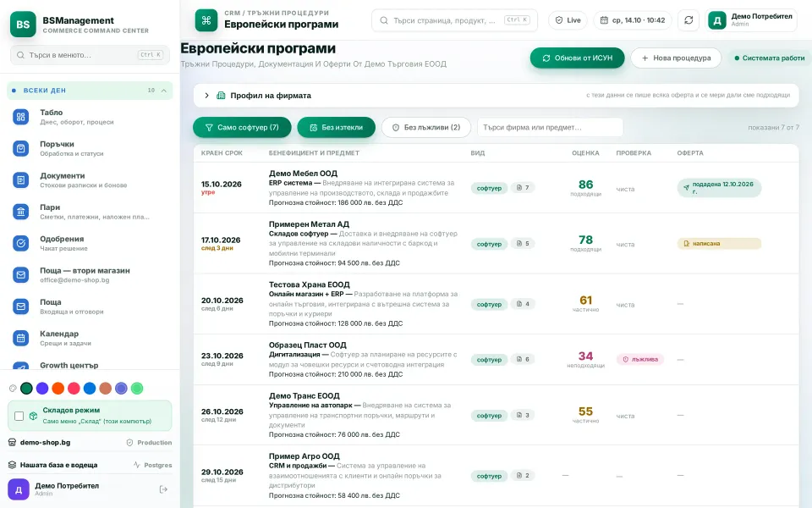The height and width of the screenshot is (508, 812).
Task: Select the Пари bank icon
Action: click(20, 212)
